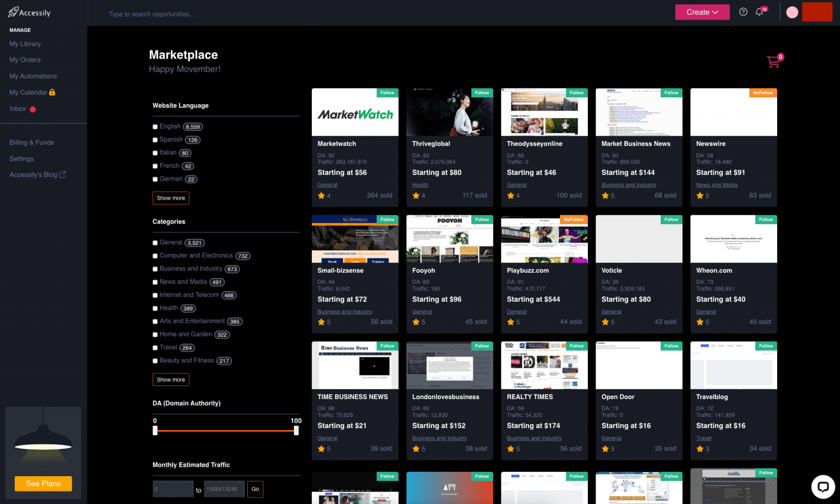
Task: Click the right handle of DA slider
Action: pyautogui.click(x=296, y=431)
